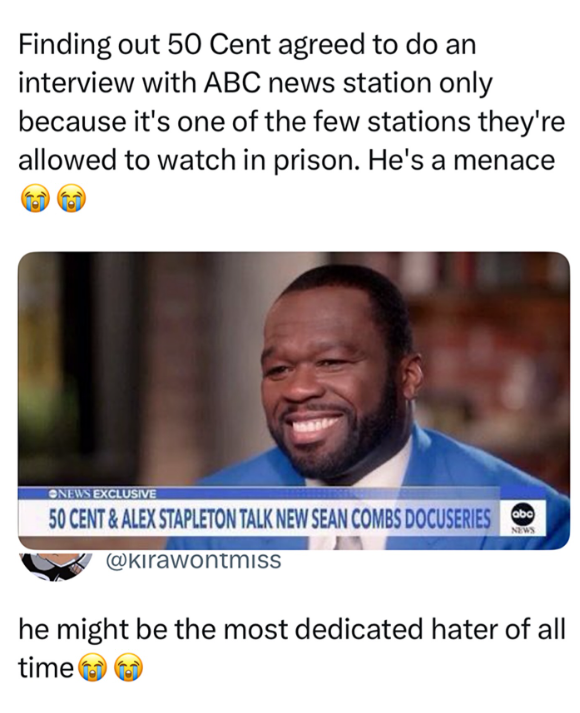The width and height of the screenshot is (580, 713).
Task: Click the phrase "He's a menace"
Action: (x=461, y=161)
